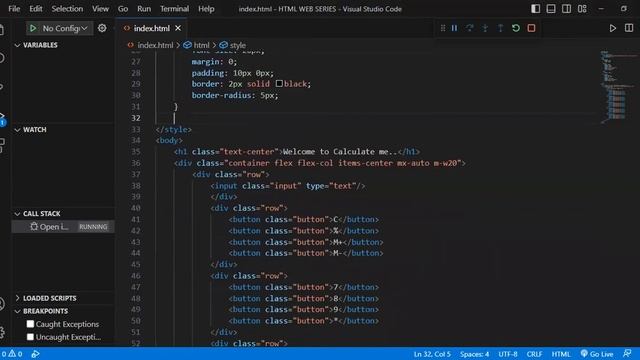Click the RUNNING status label
Screen dimensions: 640x360
93,227
